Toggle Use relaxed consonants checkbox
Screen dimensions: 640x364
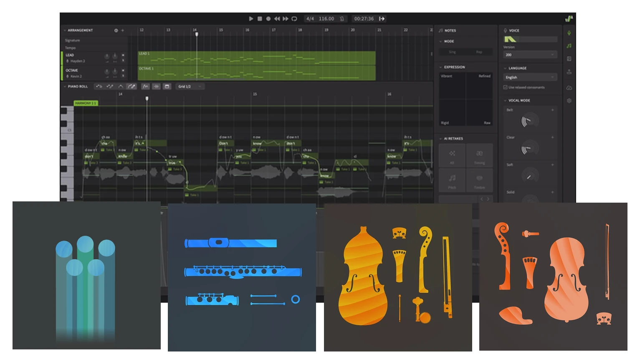click(505, 87)
